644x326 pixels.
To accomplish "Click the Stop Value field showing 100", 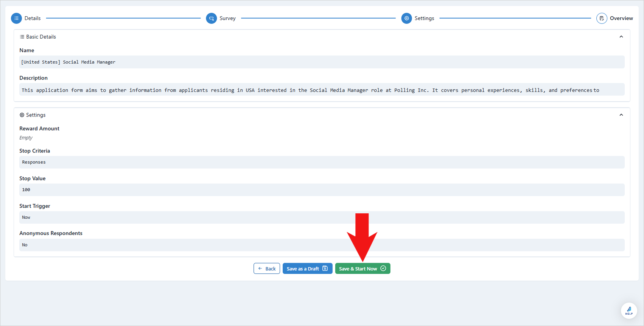I will 322,190.
